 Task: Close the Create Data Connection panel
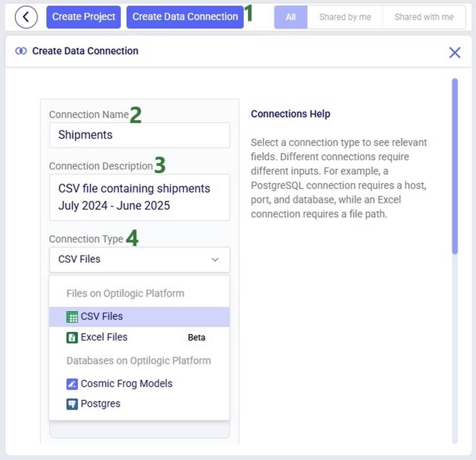coord(454,52)
